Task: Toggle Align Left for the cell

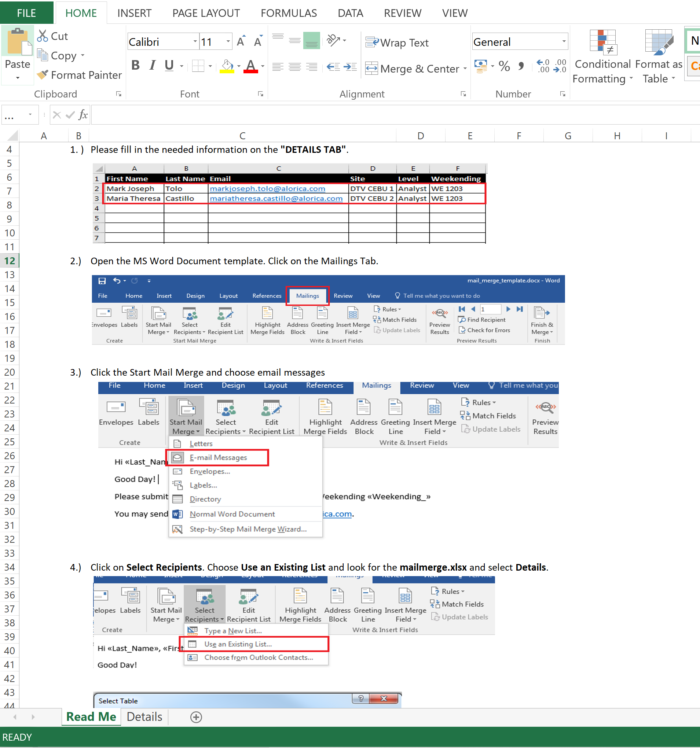Action: [x=278, y=67]
